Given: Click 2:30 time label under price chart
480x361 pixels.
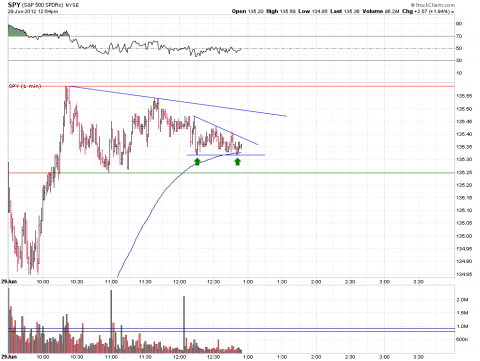Looking at the screenshot, I should [350, 282].
